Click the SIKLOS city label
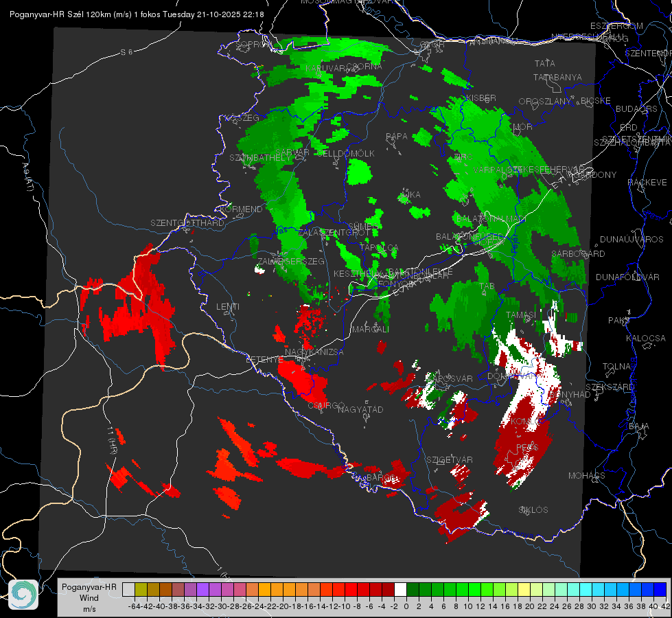The width and height of the screenshot is (672, 618). click(533, 510)
